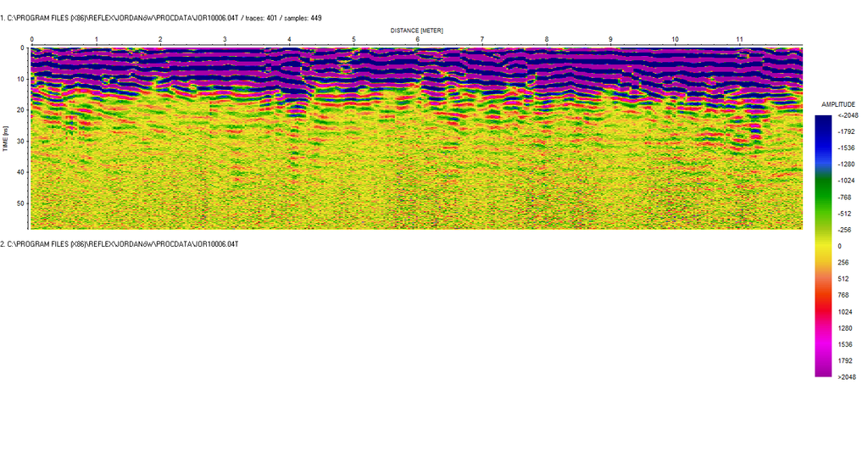Click the 30 ns time axis tick
Image resolution: width=868 pixels, height=468 pixels.
(x=19, y=141)
